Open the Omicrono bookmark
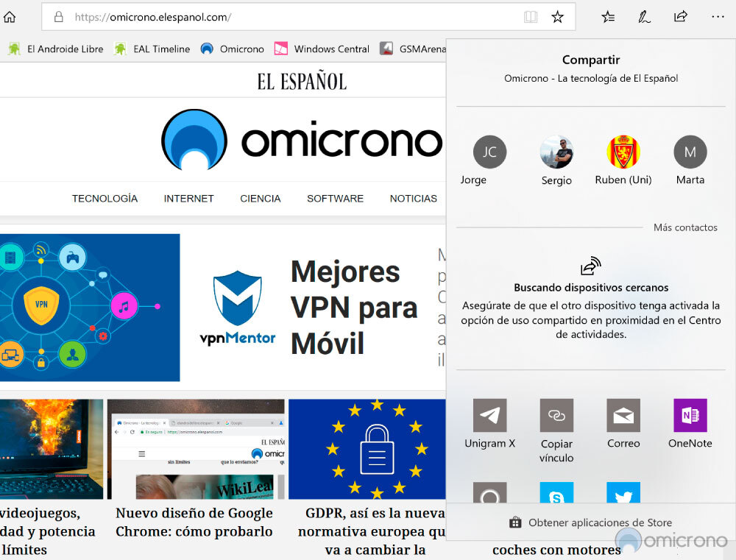This screenshot has height=560, width=736. (x=233, y=49)
